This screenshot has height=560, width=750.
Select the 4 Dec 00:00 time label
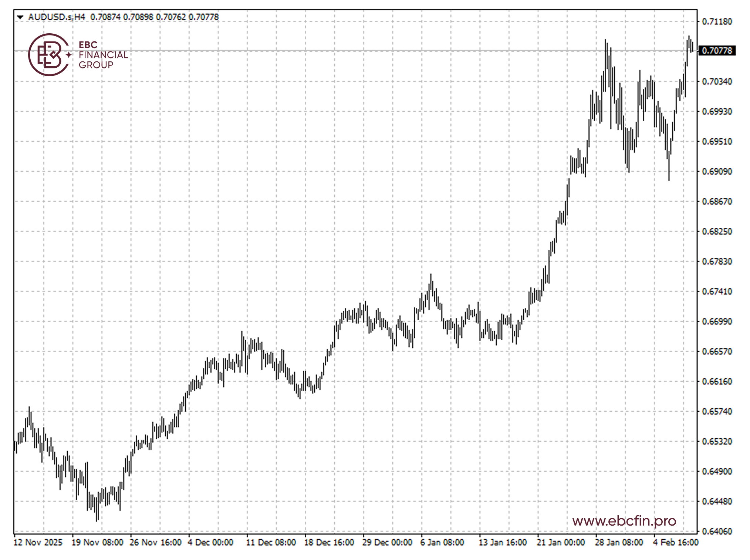click(210, 543)
